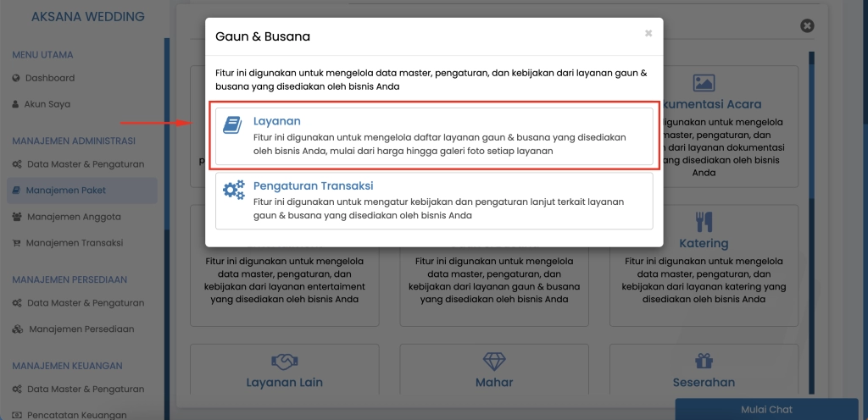Close the Gaun & Busana dialog

[648, 33]
